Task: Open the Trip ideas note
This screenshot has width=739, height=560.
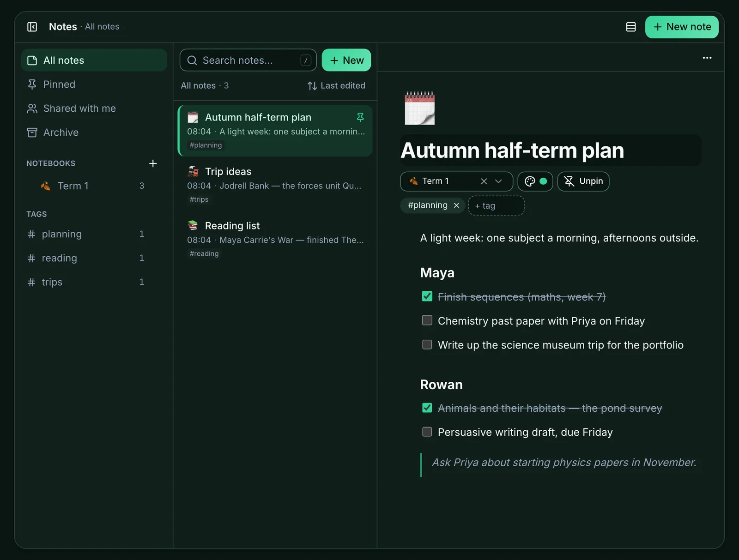Action: (x=275, y=185)
